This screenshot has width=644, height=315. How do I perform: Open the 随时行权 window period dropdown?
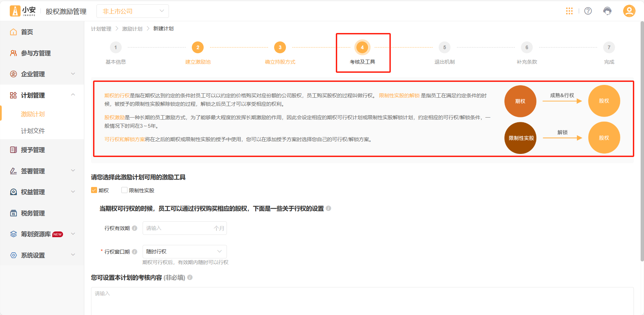184,252
